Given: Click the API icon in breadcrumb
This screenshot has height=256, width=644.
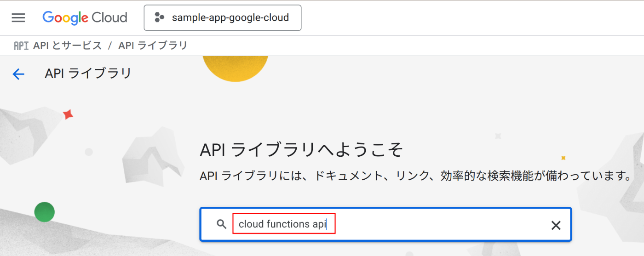Looking at the screenshot, I should [21, 46].
